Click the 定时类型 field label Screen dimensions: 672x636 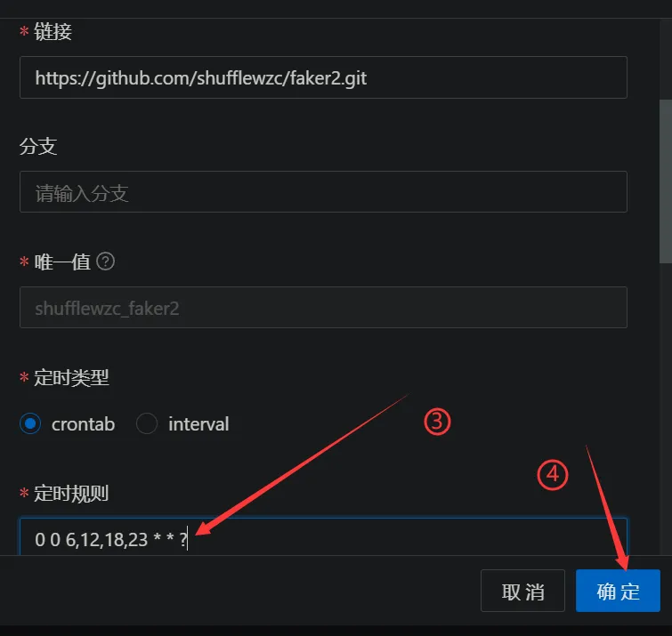click(71, 378)
